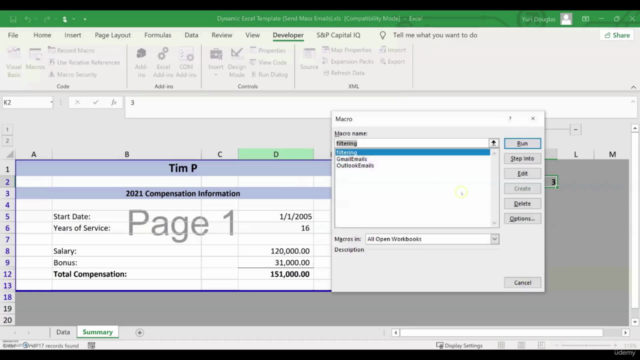Toggle Use Relative References

84,62
